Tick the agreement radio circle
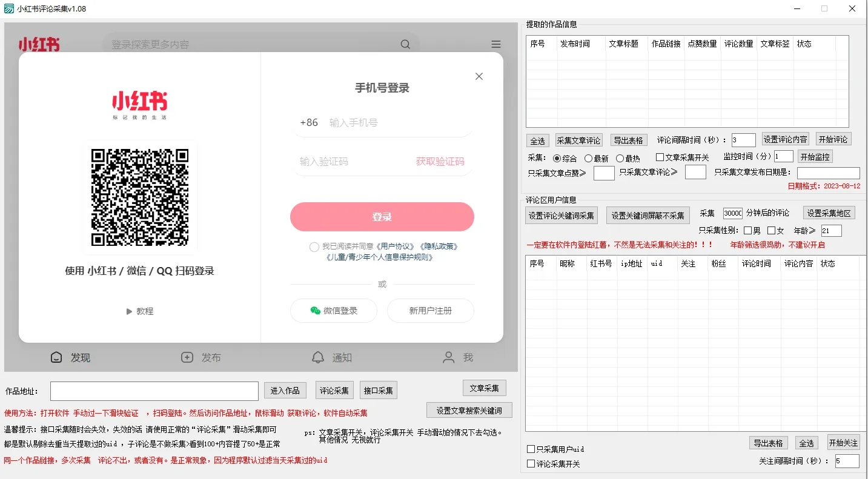This screenshot has width=868, height=479. coord(314,246)
